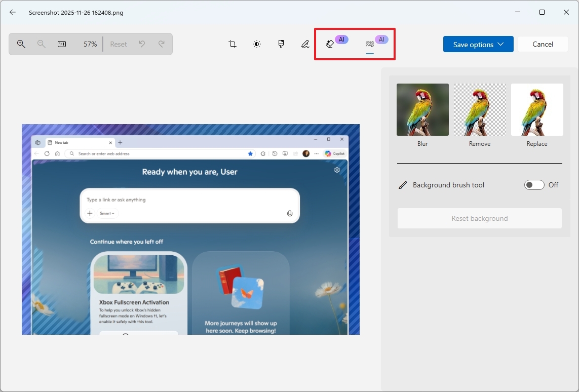This screenshot has width=579, height=392.
Task: Select the Filter tool
Action: tap(281, 44)
